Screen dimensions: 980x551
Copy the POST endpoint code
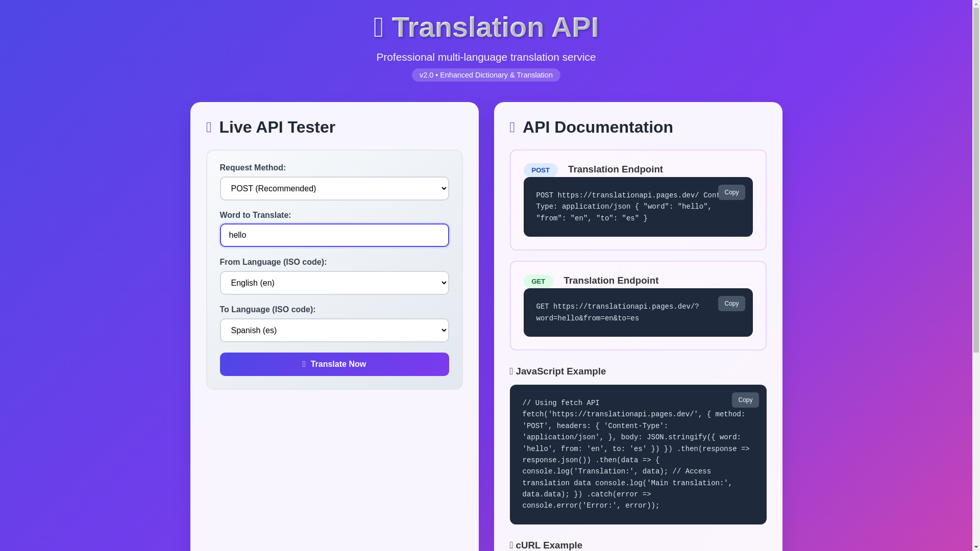pos(731,192)
